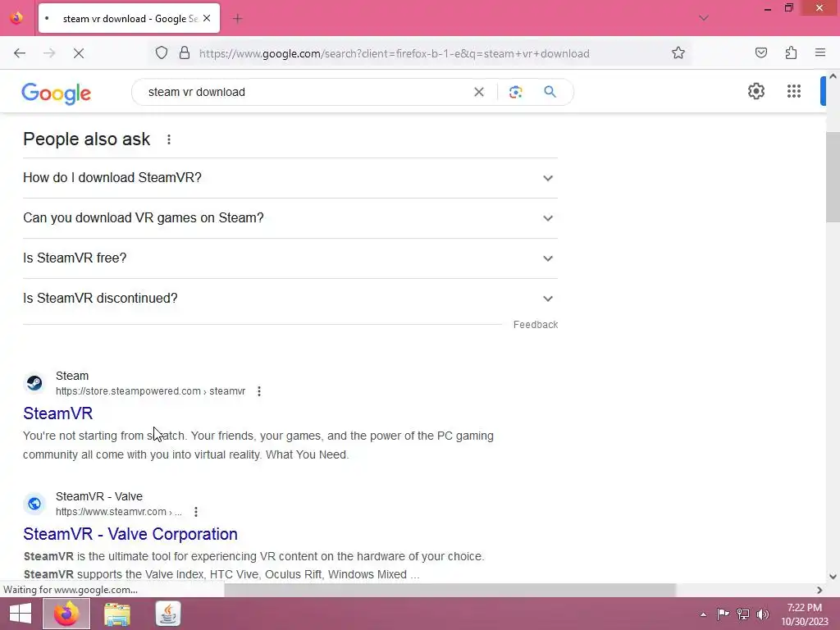This screenshot has height=630, width=840.
Task: Go back with the browser back arrow
Action: tap(20, 53)
